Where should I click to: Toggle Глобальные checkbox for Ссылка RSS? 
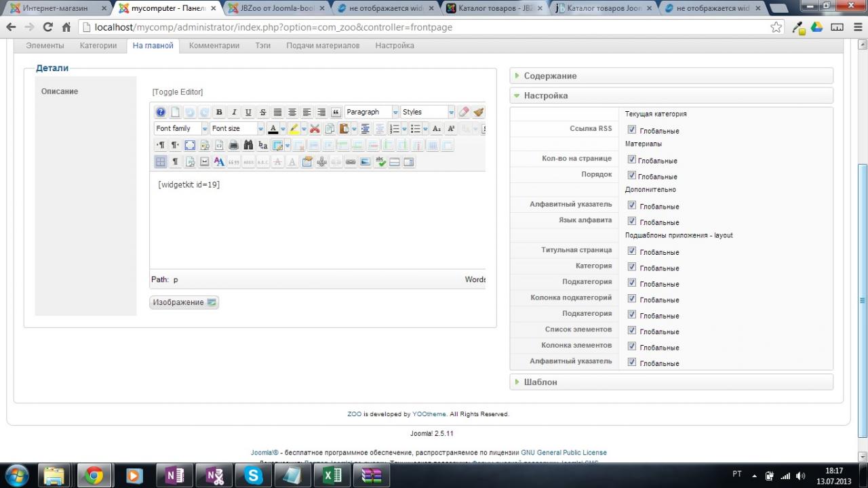coord(632,129)
